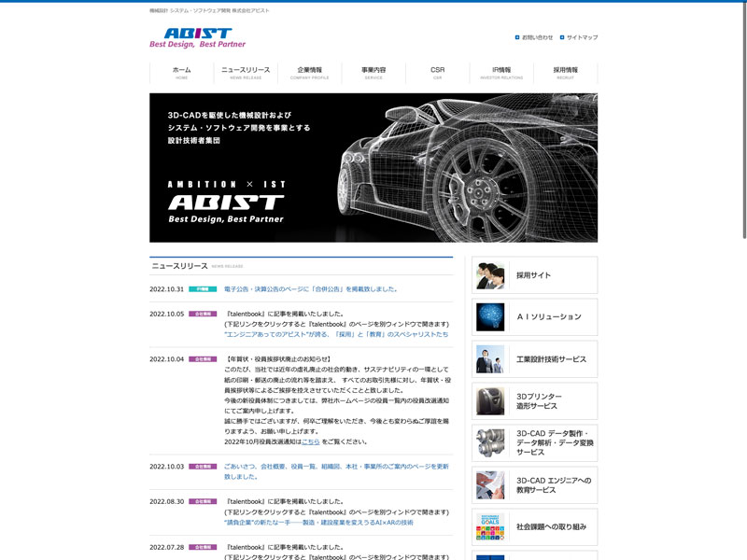This screenshot has height=560, width=747.
Task: Click the こちら link in news text
Action: [310, 441]
